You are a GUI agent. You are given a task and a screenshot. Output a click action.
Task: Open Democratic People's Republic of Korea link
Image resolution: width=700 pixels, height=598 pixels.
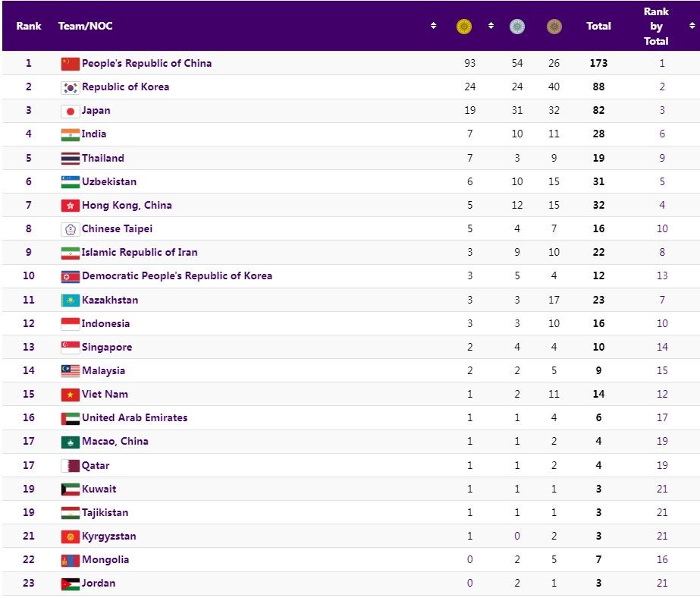tap(177, 275)
